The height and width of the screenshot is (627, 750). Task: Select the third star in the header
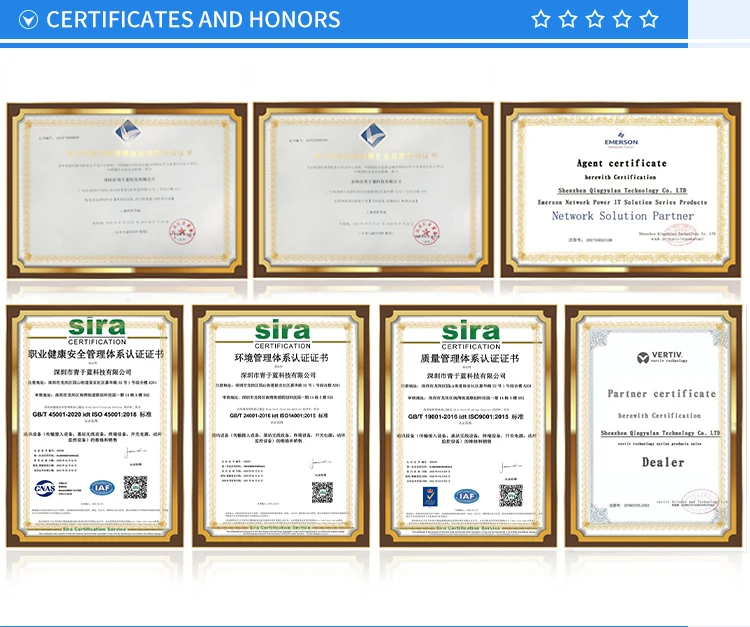tap(595, 19)
